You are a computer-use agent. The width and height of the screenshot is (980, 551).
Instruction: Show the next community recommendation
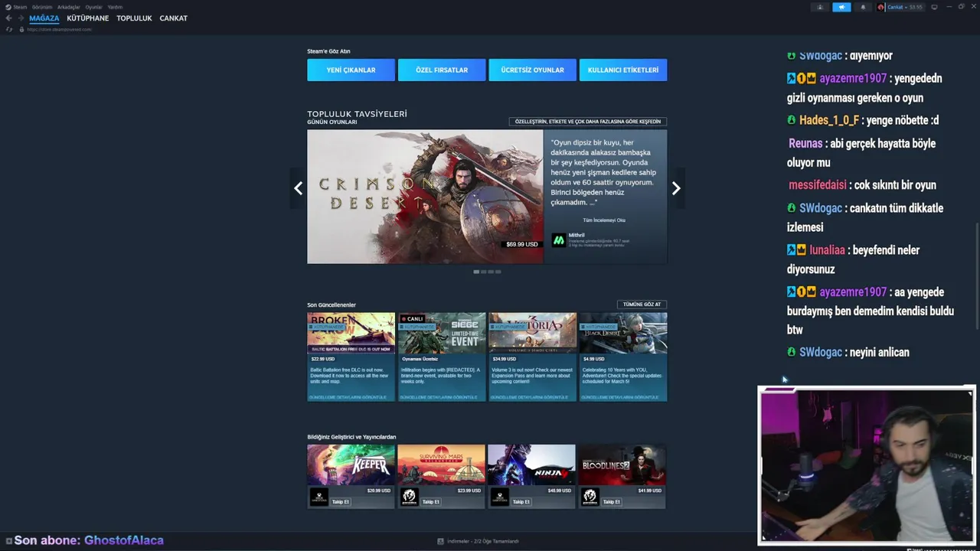pos(676,188)
